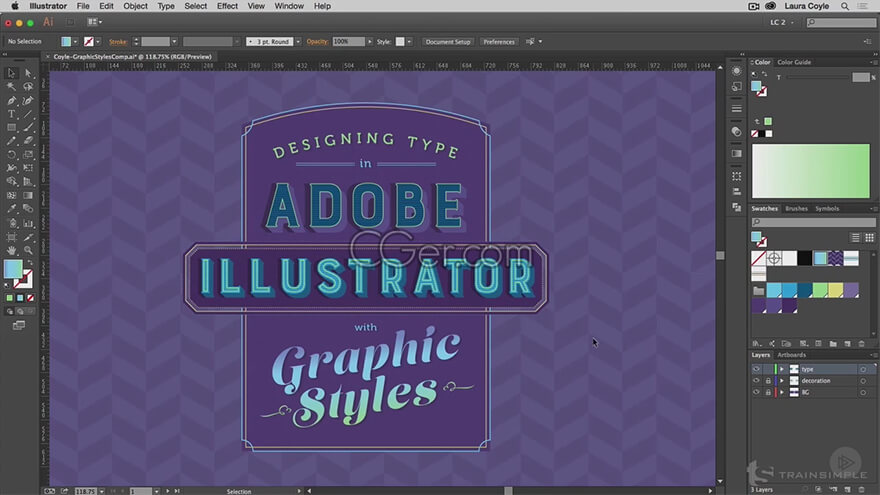The width and height of the screenshot is (880, 495).
Task: Open the Appearance panel icon in dock
Action: click(736, 71)
